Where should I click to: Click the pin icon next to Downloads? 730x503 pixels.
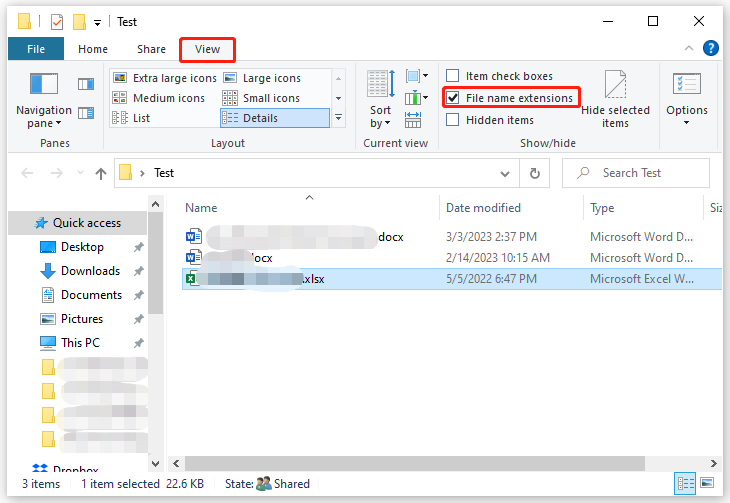(x=139, y=271)
